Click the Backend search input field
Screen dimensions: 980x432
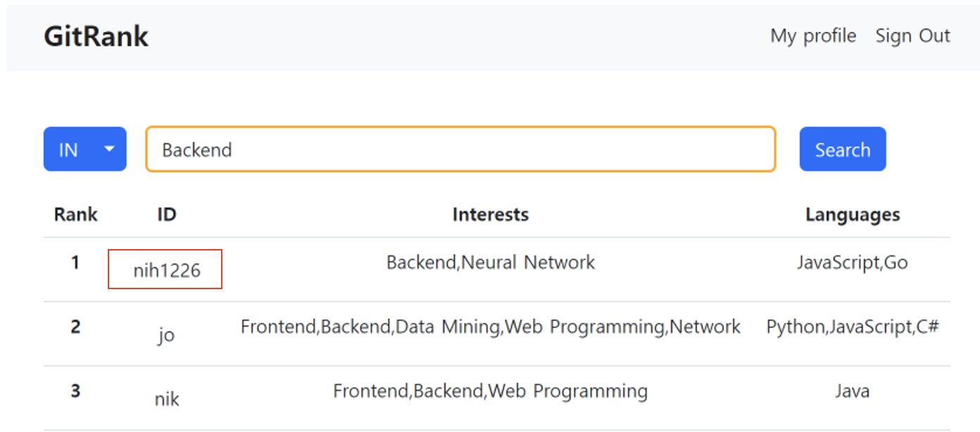click(x=460, y=149)
